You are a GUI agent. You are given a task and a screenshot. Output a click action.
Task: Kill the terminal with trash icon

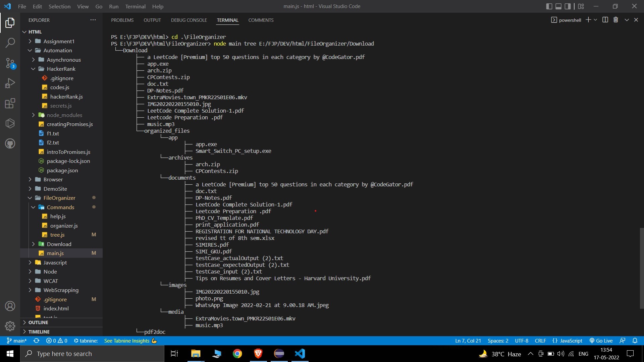coord(616,20)
